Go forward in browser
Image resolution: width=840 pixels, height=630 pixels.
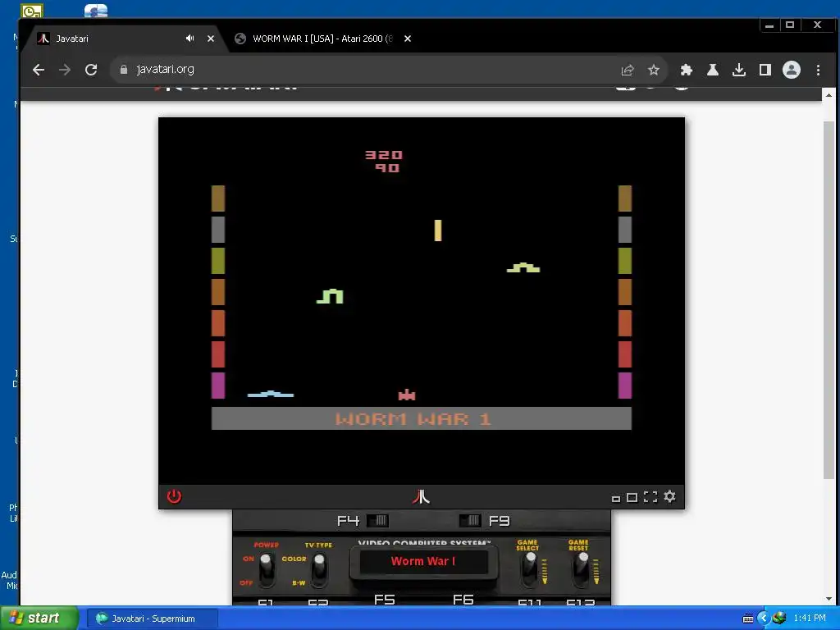point(65,70)
